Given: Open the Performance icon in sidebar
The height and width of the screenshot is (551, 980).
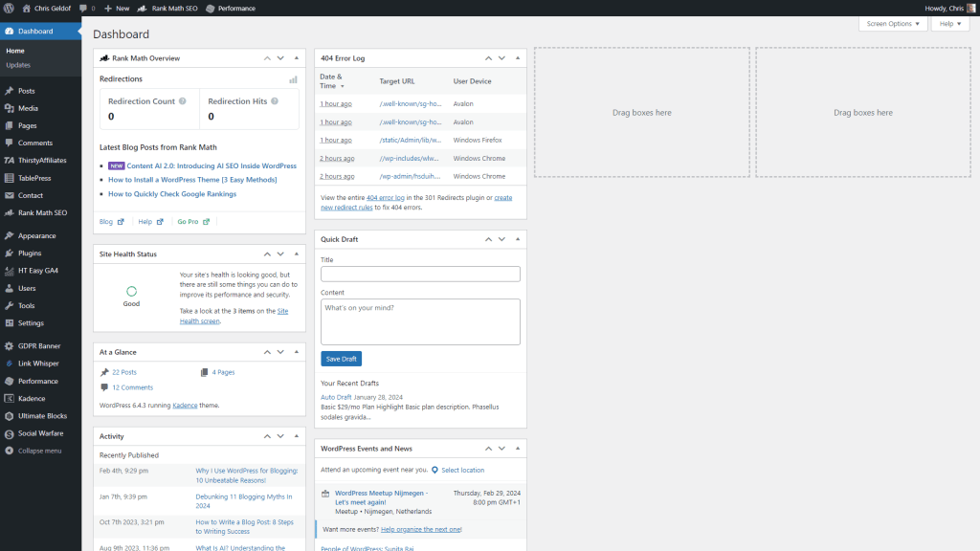Looking at the screenshot, I should (x=10, y=381).
